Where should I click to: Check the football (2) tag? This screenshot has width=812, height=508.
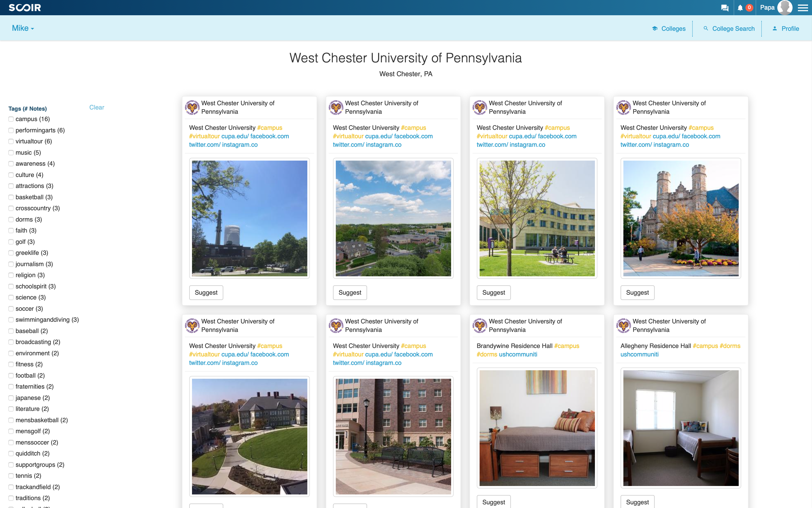coord(11,376)
